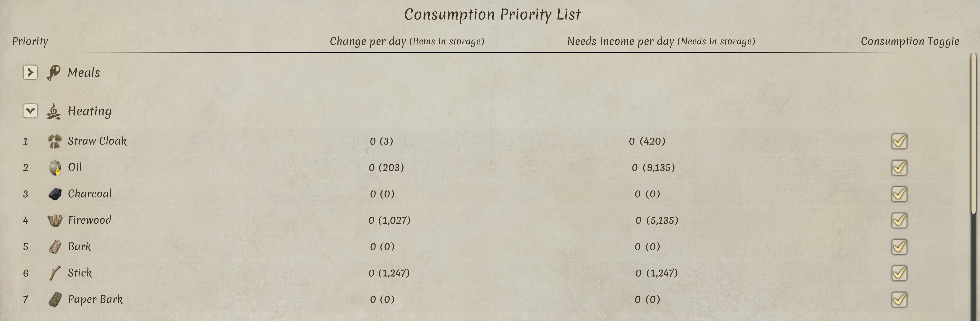
Task: Click the Meals category label
Action: 84,72
